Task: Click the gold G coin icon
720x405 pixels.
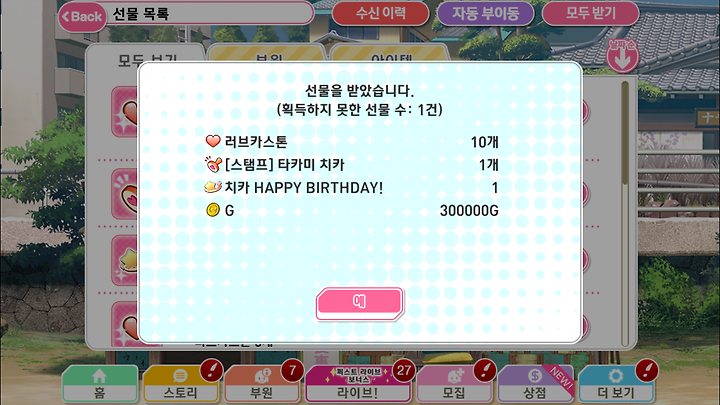Action: (213, 210)
